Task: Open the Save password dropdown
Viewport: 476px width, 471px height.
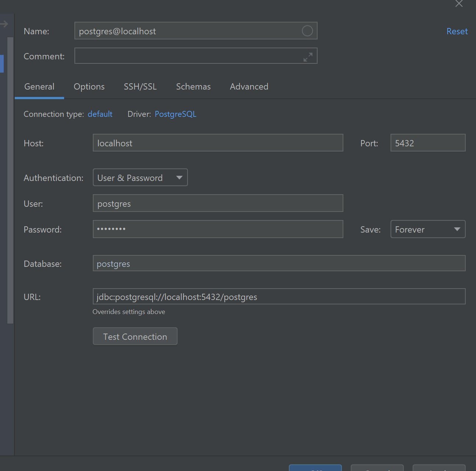Action: pyautogui.click(x=428, y=229)
